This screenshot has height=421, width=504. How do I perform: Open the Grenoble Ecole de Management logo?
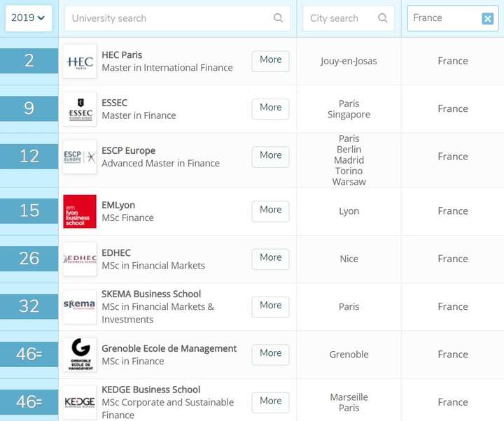point(80,355)
